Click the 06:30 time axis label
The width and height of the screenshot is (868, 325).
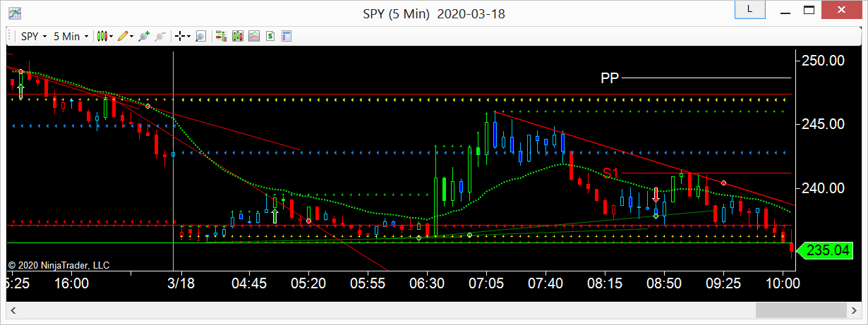427,283
